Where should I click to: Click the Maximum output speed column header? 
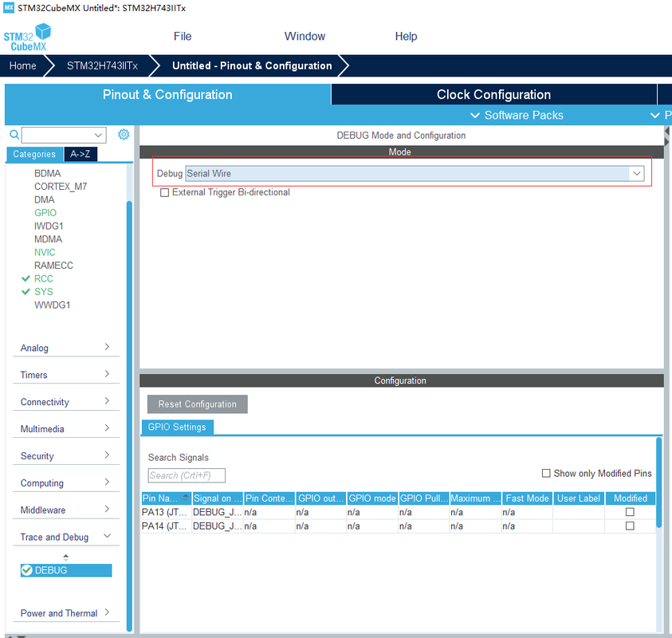[475, 498]
